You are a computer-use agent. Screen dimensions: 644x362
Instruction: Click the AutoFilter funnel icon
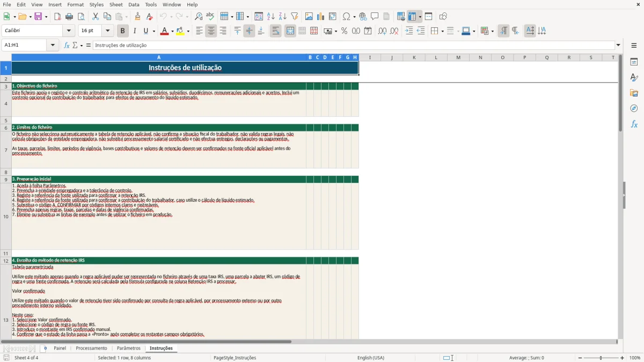coord(294,17)
